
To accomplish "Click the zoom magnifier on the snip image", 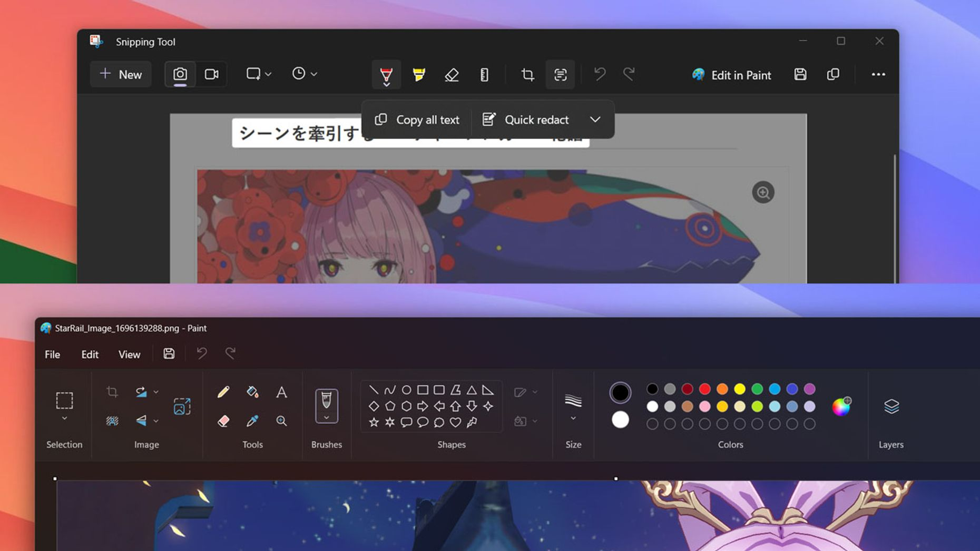I will tap(763, 193).
